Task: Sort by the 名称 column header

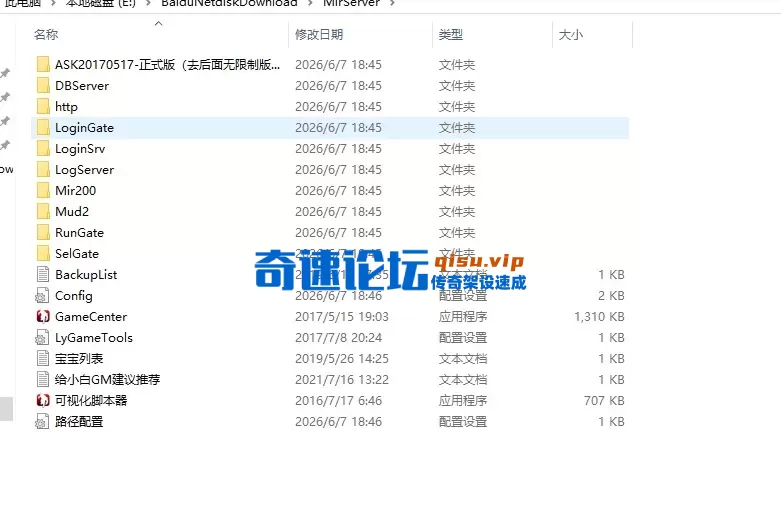Action: [46, 34]
